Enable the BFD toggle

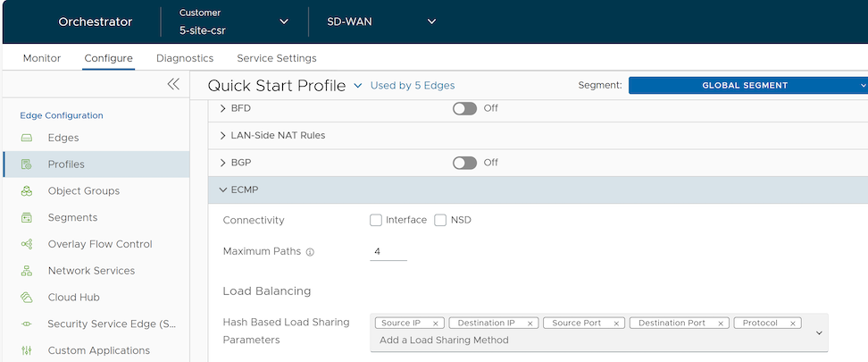pos(464,108)
